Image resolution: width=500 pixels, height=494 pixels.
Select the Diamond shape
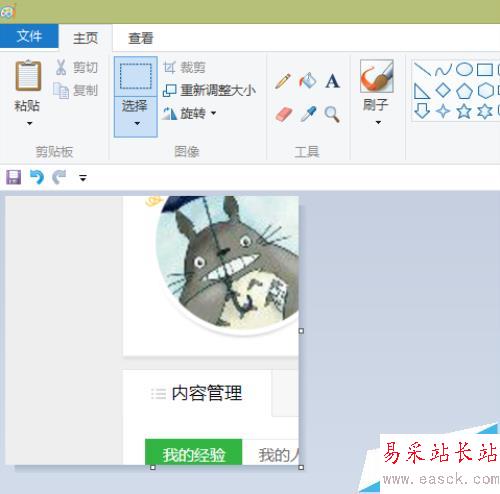pyautogui.click(x=443, y=90)
